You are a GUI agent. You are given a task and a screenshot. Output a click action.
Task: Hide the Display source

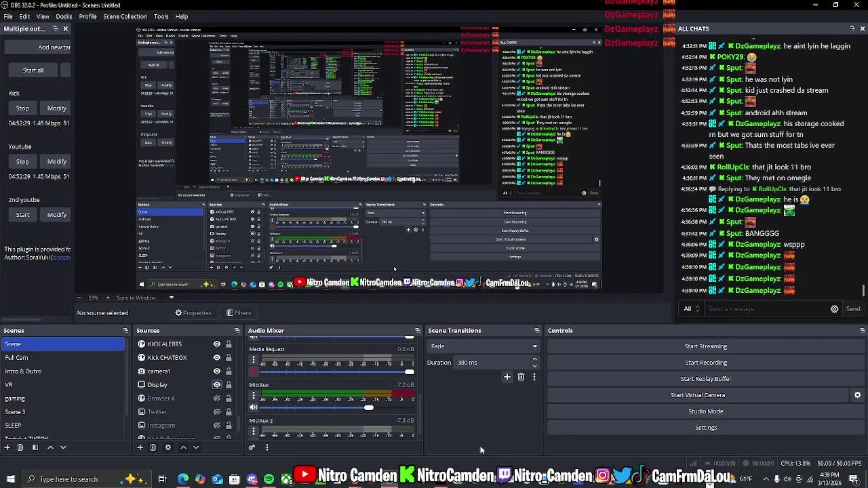pos(217,385)
